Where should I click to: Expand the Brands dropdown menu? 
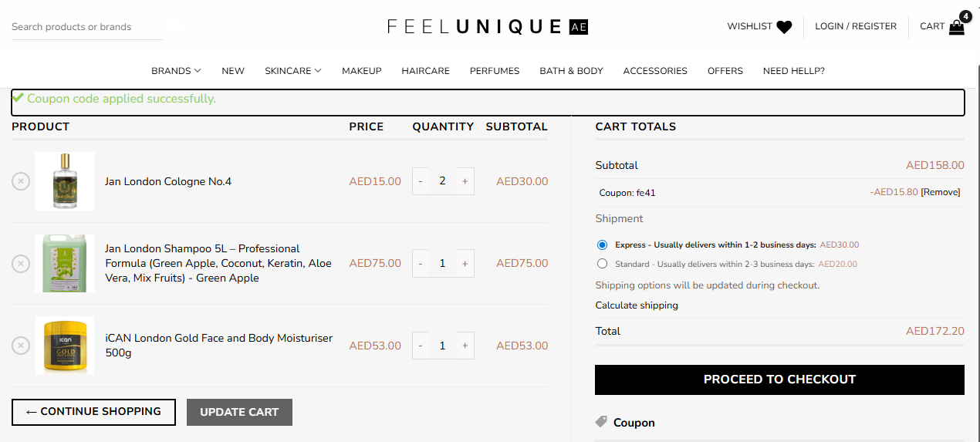click(x=176, y=71)
